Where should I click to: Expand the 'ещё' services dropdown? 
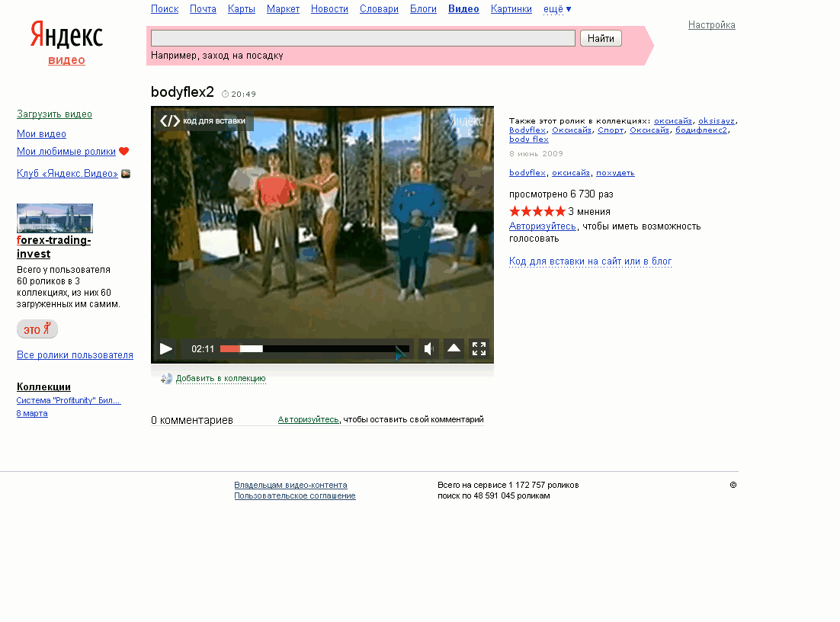point(557,9)
